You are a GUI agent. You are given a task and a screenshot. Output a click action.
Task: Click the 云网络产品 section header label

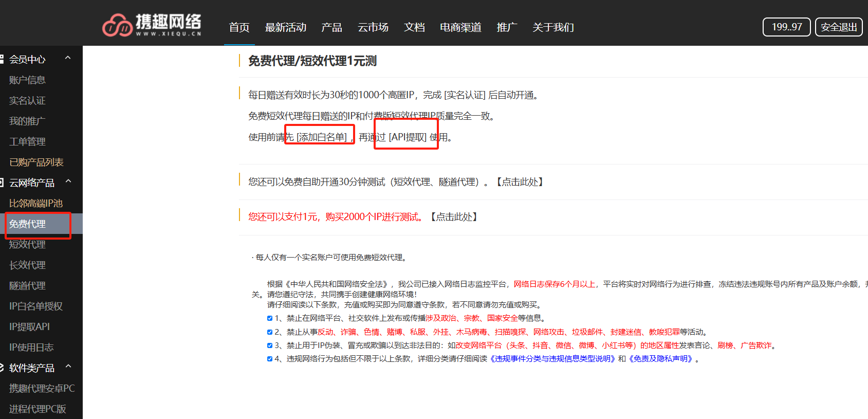32,183
